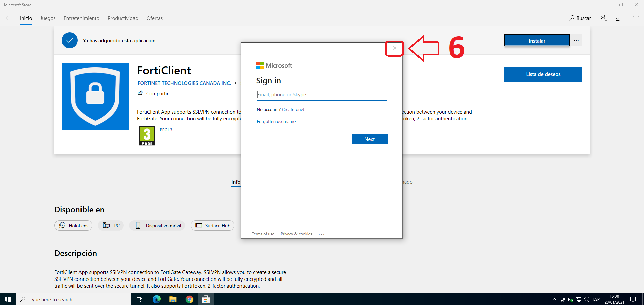Open the Store's top-right more options menu
644x305 pixels.
[636, 17]
